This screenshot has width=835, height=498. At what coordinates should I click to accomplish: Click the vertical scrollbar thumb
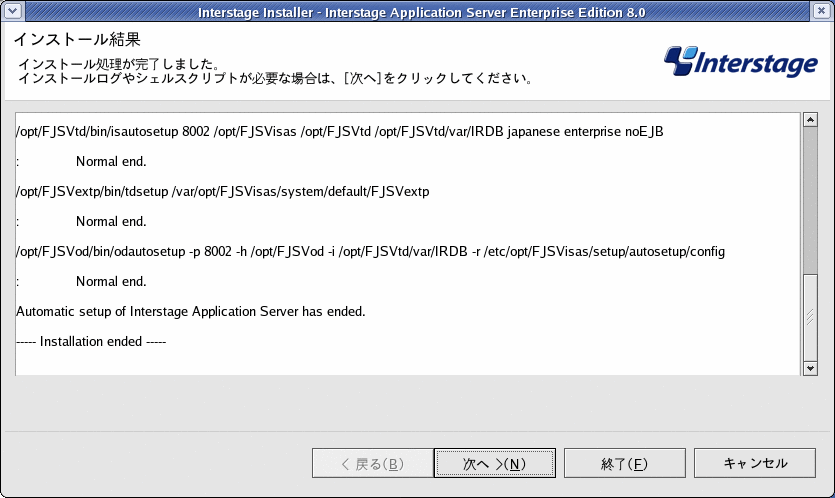tap(810, 318)
